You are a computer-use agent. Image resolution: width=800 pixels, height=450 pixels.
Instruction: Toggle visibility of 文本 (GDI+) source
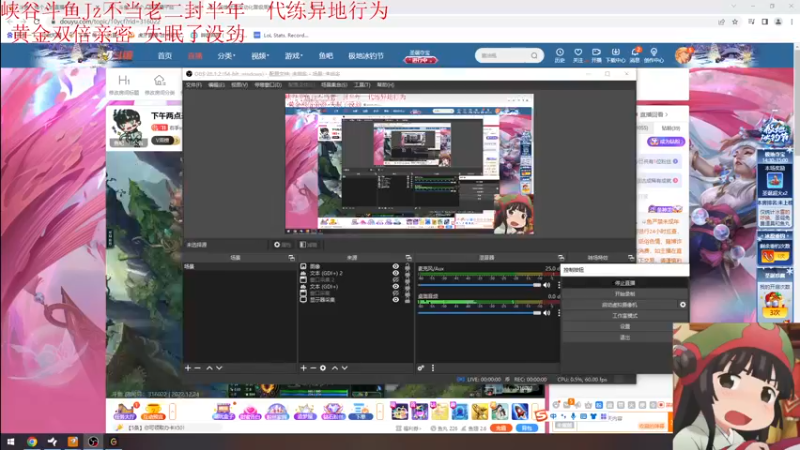(x=395, y=286)
